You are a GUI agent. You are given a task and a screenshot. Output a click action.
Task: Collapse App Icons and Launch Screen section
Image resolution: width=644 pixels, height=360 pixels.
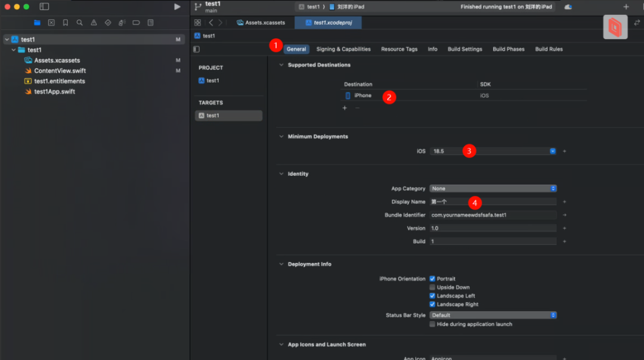(281, 345)
